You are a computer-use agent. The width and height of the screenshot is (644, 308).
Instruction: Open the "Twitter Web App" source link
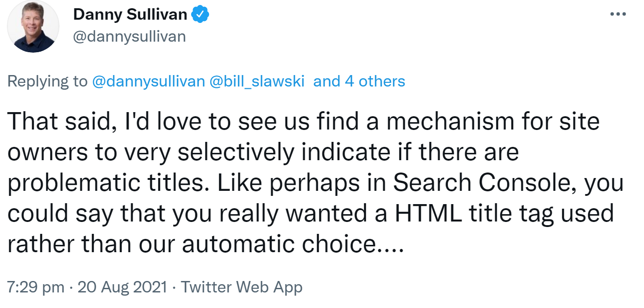coord(241,287)
